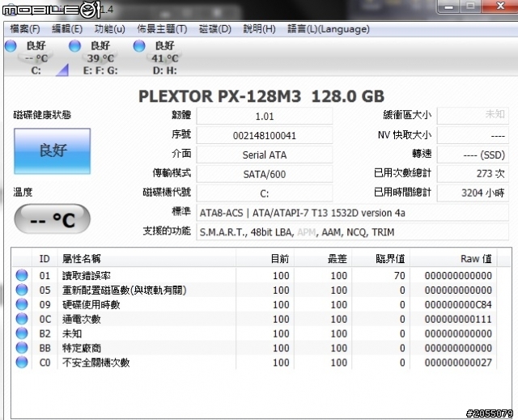The height and width of the screenshot is (420, 518).
Task: Open the 編輯(E) menu
Action: 67,29
